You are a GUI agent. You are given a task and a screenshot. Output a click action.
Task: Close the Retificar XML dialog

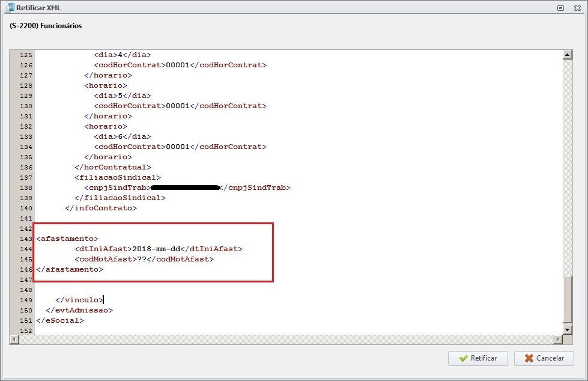pyautogui.click(x=578, y=8)
